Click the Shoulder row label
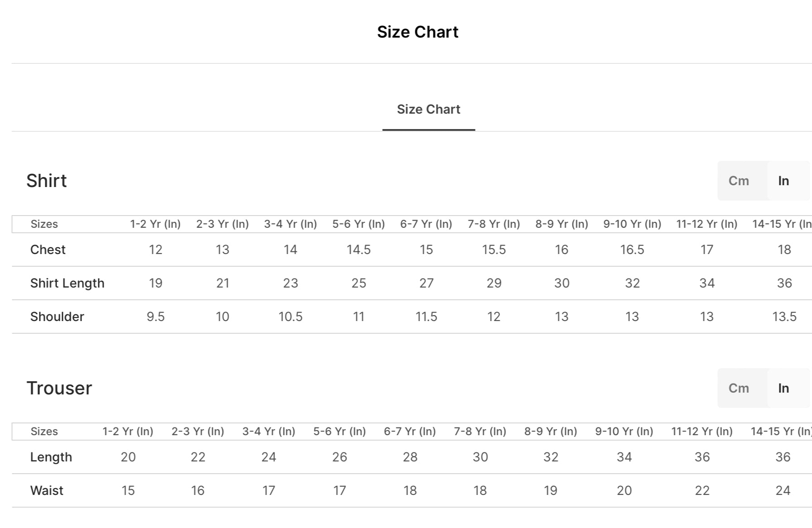Screen dimensions: 812x528 point(57,317)
